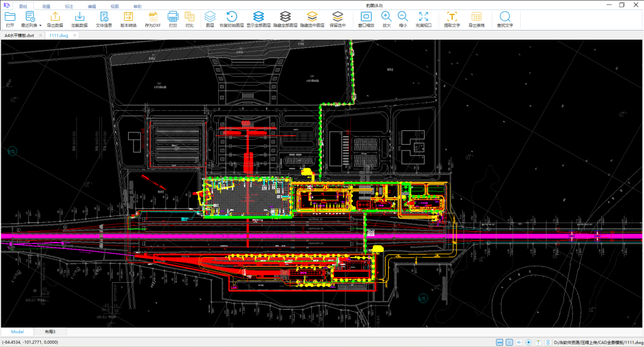Viewport: 644px width, 347px height.
Task: Toggle the circular target snap button in status bar
Action: [528, 342]
